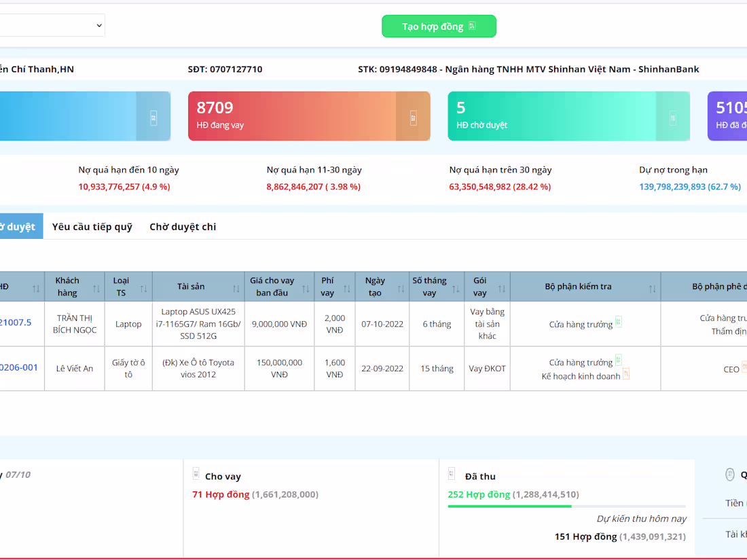Open the HĐ đang vay card icon
This screenshot has height=560, width=747.
(x=413, y=117)
